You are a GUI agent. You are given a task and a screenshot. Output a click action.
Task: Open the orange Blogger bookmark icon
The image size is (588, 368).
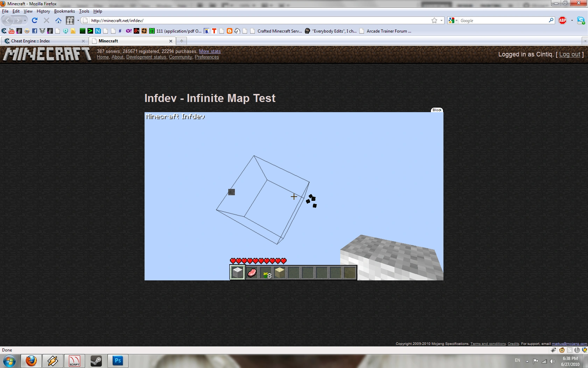[230, 31]
